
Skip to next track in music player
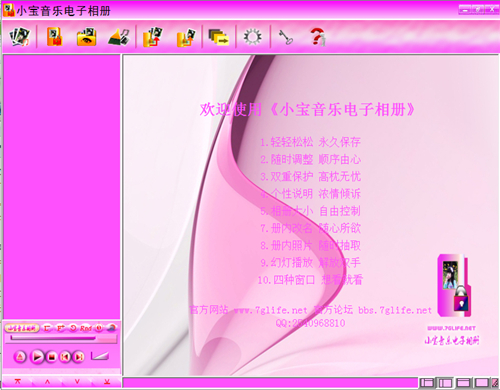(79, 357)
